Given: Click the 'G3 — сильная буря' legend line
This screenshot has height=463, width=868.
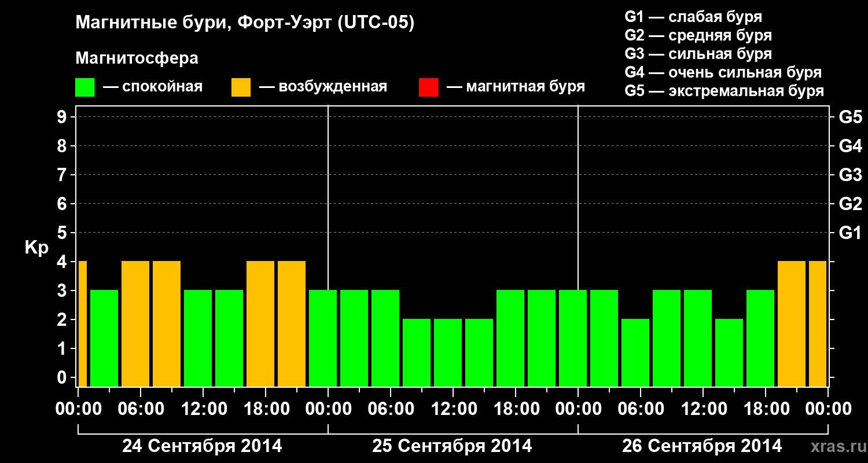Looking at the screenshot, I should tap(698, 54).
